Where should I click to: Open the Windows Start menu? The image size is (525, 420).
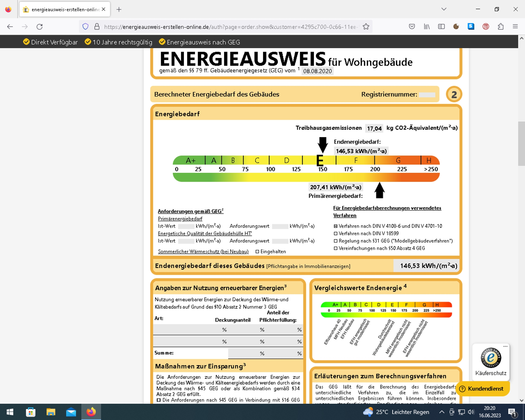pos(10,412)
